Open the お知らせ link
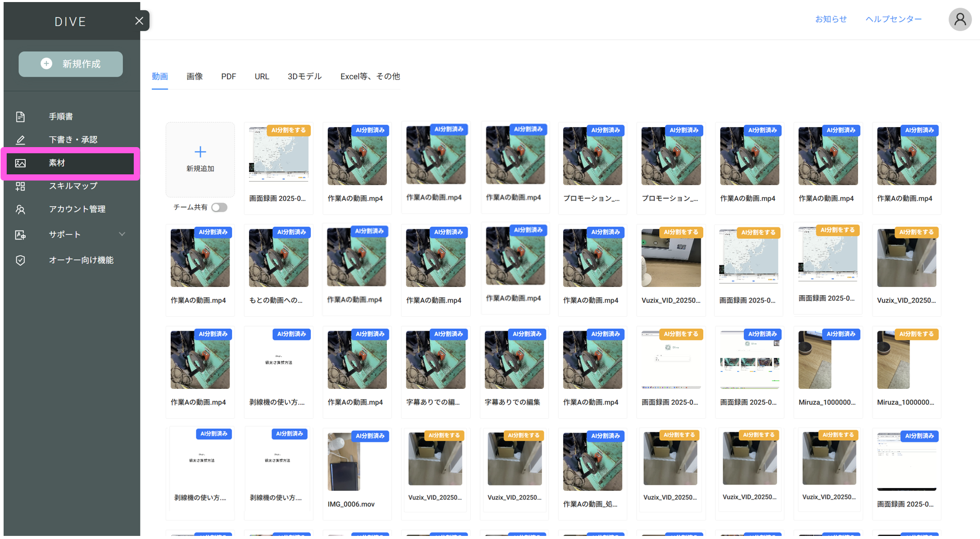Viewport: 980px width, 539px height. point(830,19)
